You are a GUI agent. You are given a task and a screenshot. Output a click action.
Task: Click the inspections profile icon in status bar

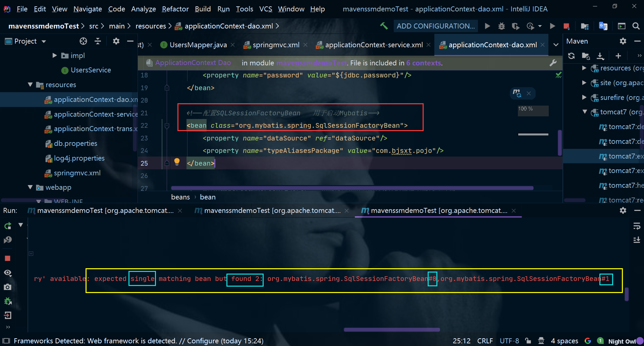(541, 341)
